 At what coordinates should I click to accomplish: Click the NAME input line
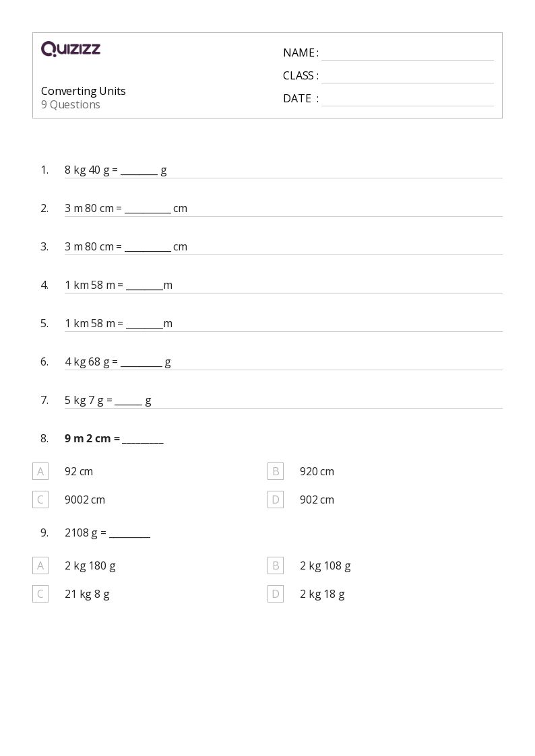click(407, 53)
